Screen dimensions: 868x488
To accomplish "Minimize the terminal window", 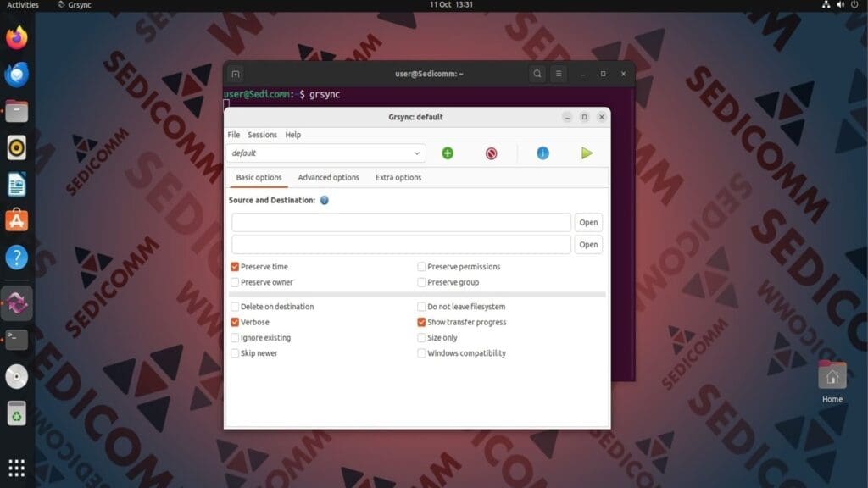I will coord(583,74).
